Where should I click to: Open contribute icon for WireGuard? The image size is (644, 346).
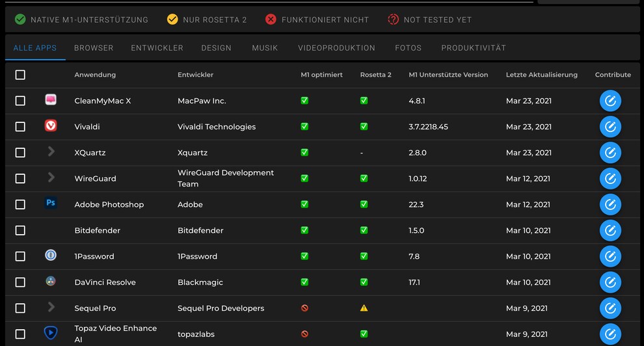click(610, 179)
